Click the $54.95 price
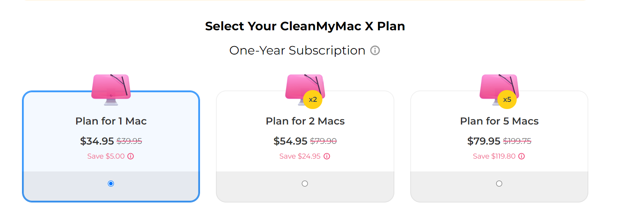Viewport: 644px width, 218px height. [291, 141]
